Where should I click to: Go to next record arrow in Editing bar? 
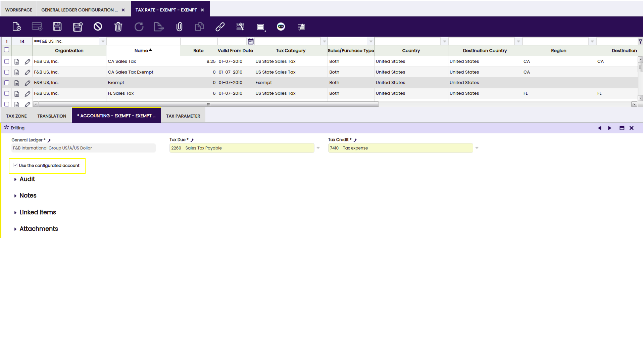[x=609, y=128]
